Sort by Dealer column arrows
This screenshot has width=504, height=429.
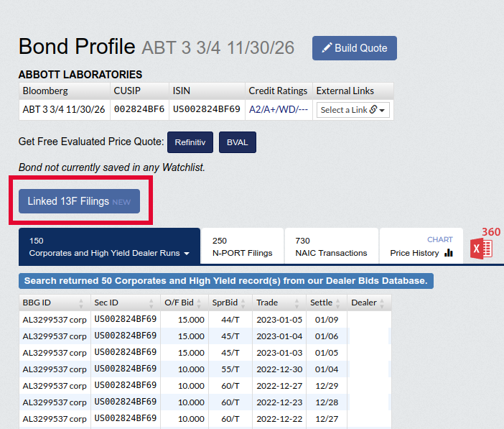[382, 303]
